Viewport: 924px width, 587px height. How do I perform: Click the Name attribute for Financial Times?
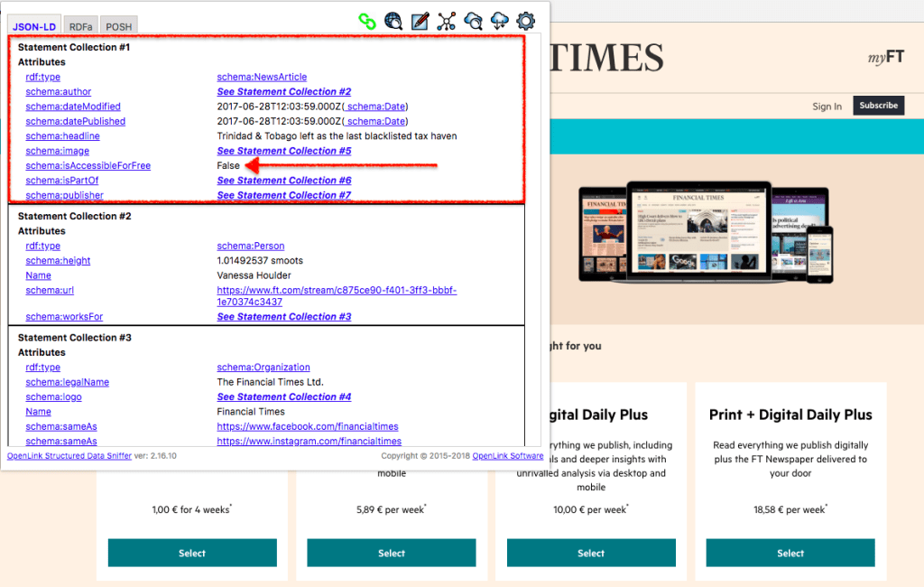click(x=38, y=411)
